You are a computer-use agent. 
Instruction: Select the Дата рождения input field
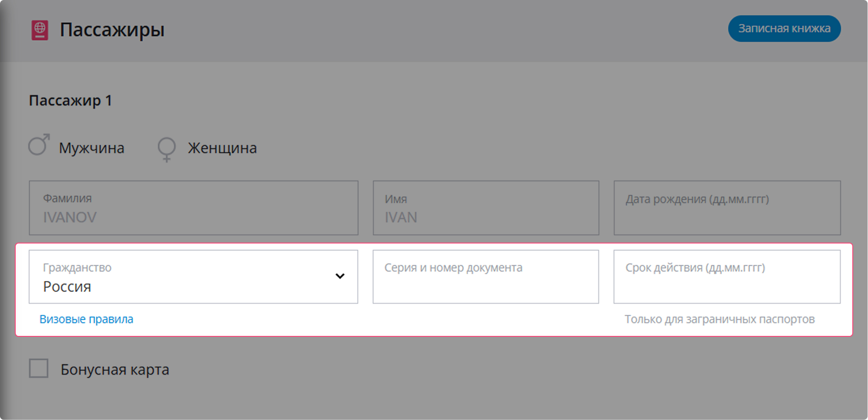727,208
